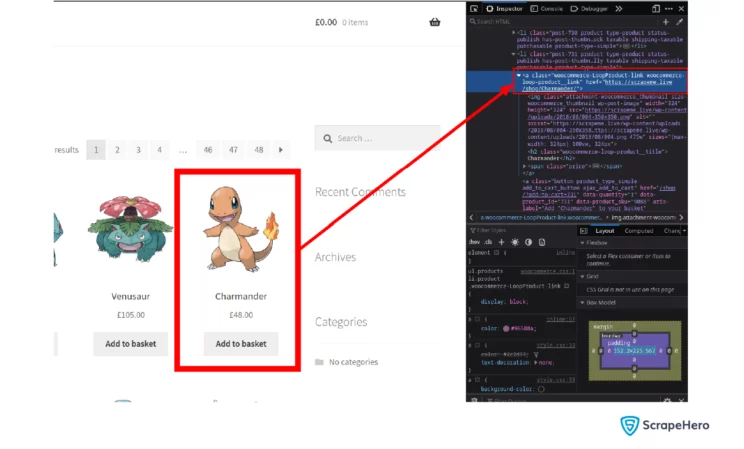Open the color swatch for #96588a
Image resolution: width=744 pixels, height=449 pixels.
506,328
